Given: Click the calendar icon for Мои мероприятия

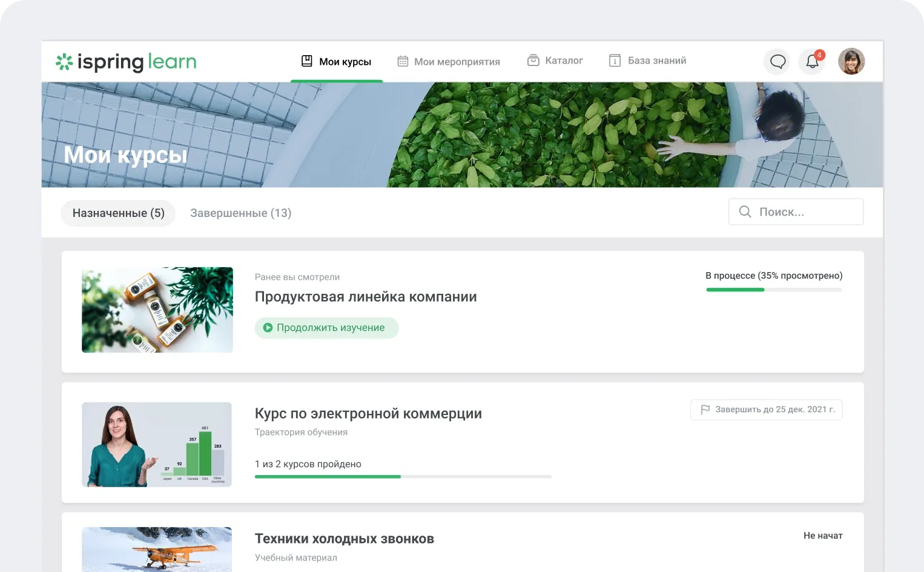Looking at the screenshot, I should (403, 61).
